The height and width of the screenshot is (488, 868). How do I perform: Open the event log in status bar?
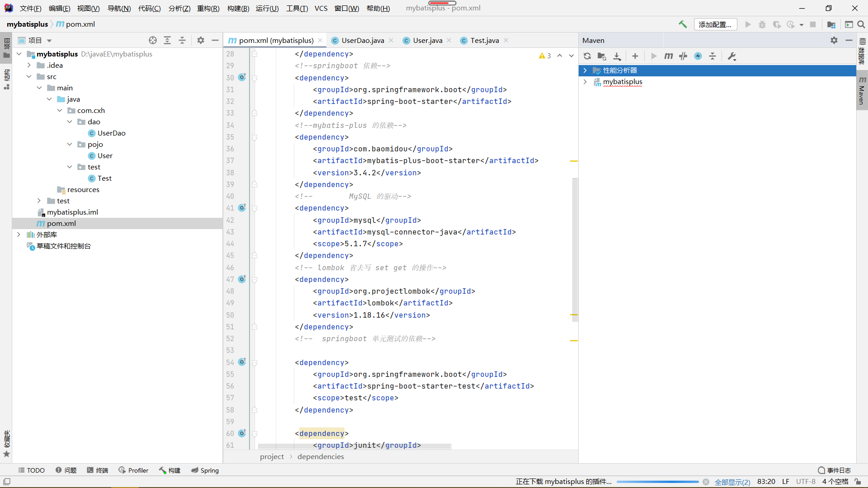tap(834, 470)
